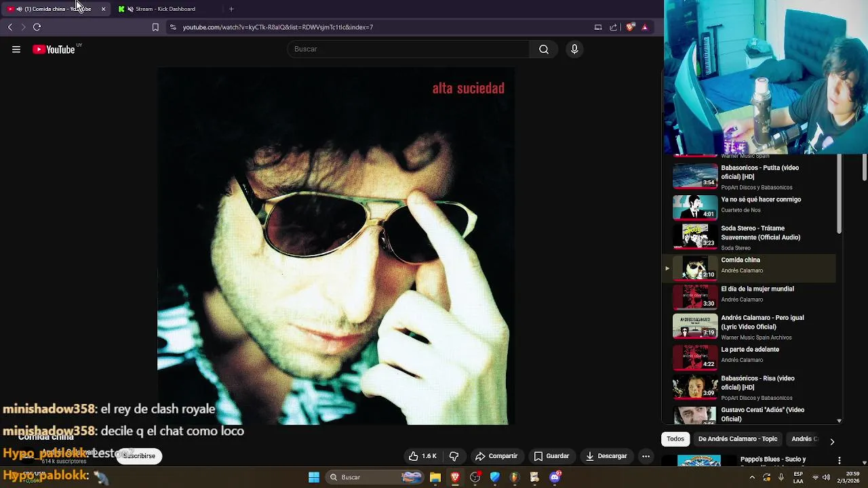868x488 pixels.
Task: Play Soda Stereo - Trátame Suavemente
Action: [749, 237]
